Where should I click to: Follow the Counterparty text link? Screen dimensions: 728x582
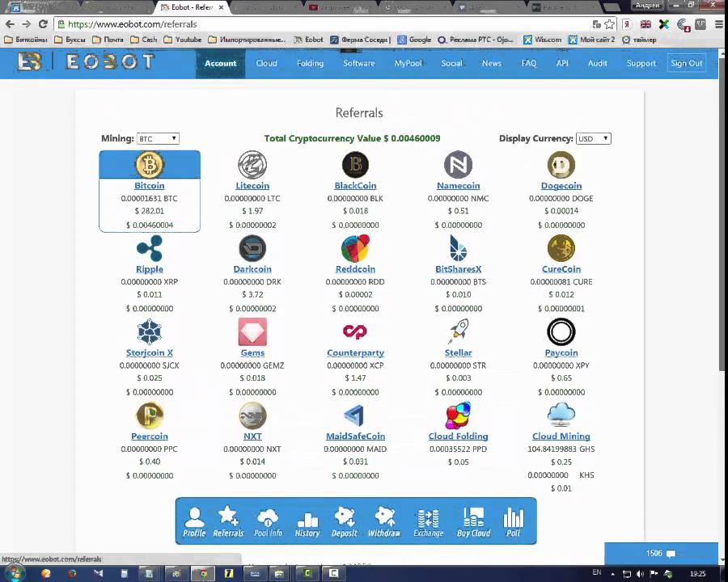coord(355,352)
